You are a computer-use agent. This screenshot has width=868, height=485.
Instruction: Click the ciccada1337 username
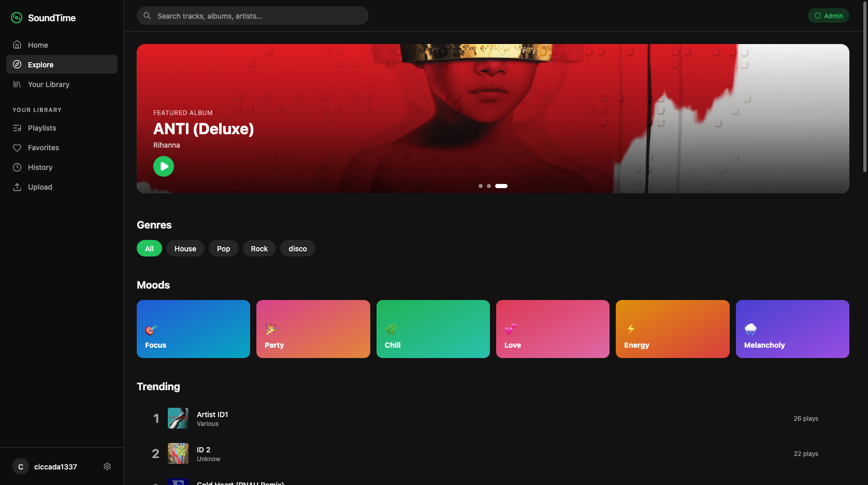click(55, 466)
